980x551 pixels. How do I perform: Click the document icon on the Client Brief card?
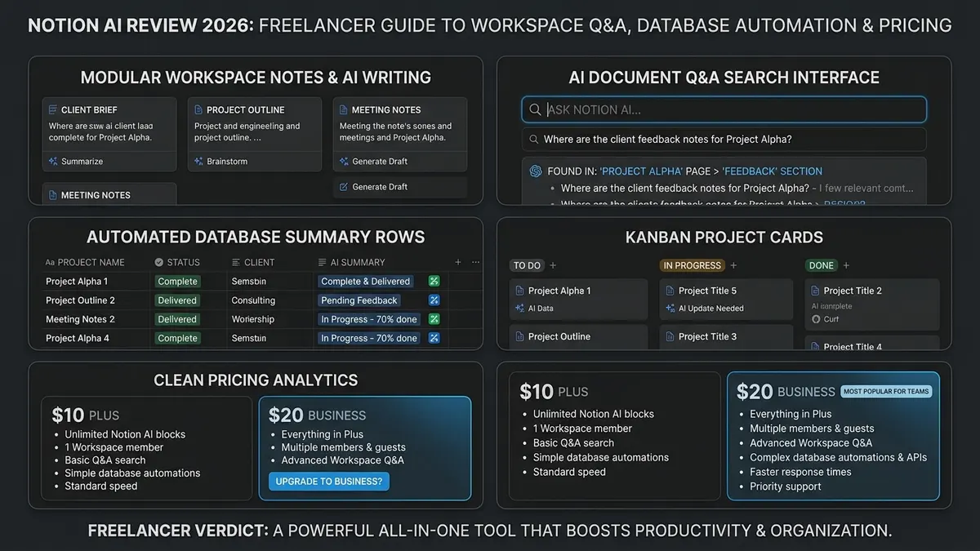[x=53, y=109]
